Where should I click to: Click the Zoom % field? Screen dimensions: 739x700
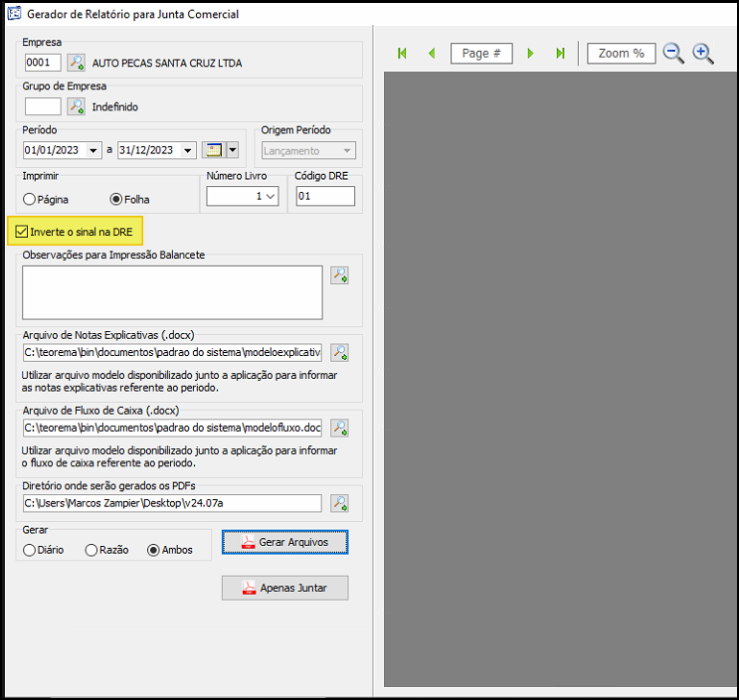point(622,54)
